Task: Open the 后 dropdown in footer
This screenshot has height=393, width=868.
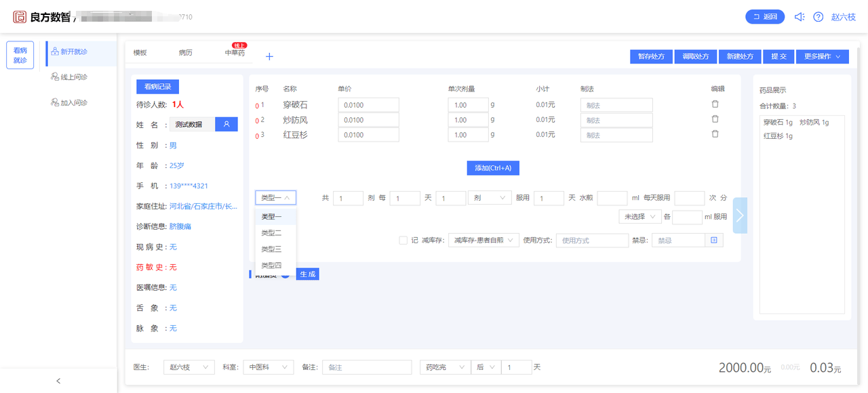Action: [x=486, y=367]
